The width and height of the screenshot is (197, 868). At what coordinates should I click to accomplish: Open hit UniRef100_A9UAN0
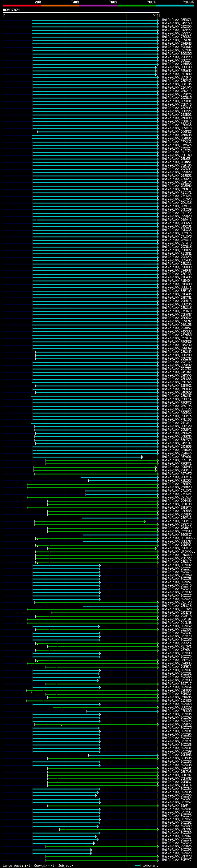177,71
